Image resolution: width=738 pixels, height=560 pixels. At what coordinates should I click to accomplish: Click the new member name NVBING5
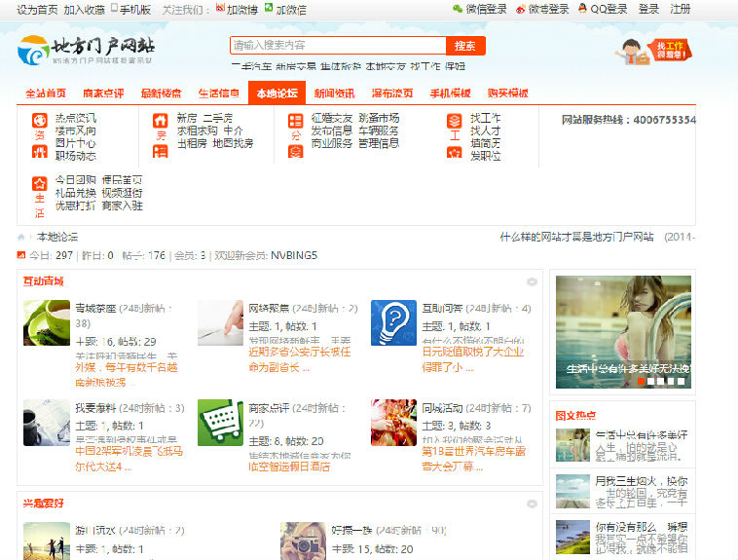pos(294,255)
